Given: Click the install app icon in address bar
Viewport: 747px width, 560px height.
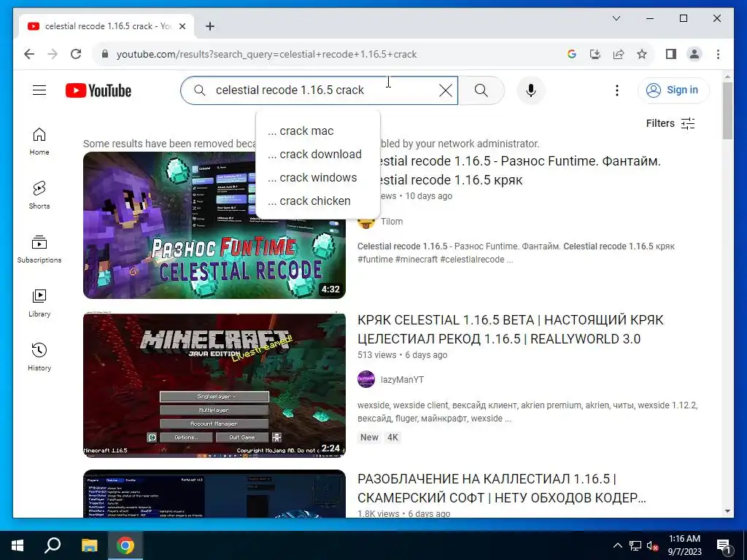Looking at the screenshot, I should click(595, 54).
